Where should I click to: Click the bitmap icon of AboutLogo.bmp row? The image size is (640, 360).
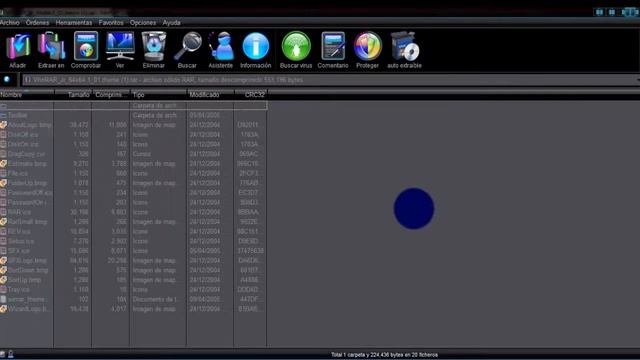[3, 125]
